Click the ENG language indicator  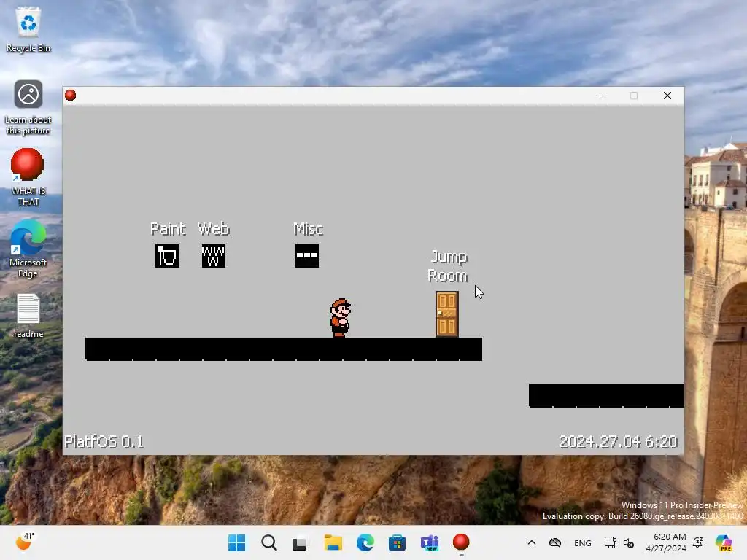click(583, 542)
